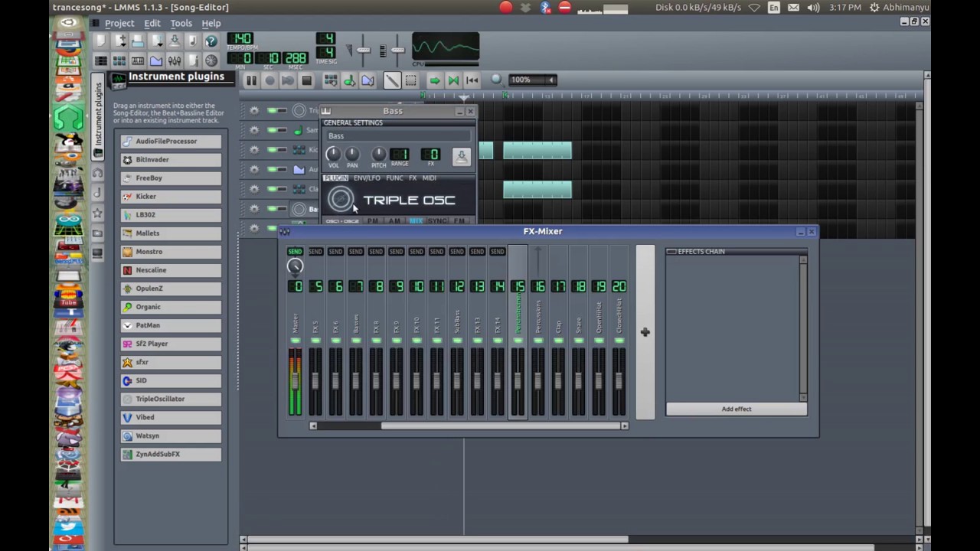
Task: Open the Tools menu
Action: point(181,24)
